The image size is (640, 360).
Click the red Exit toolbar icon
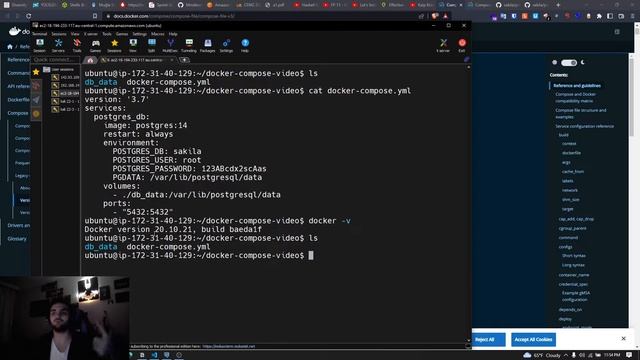click(462, 45)
